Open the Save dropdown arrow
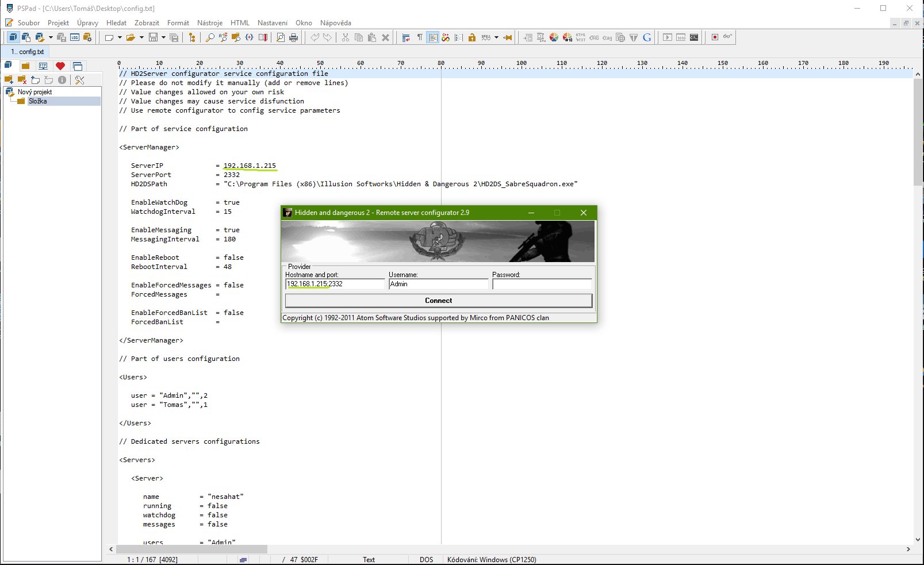 click(163, 37)
